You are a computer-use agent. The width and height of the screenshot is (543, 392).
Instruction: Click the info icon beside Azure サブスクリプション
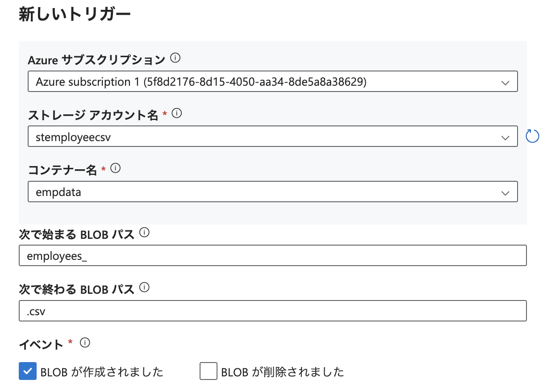[x=175, y=58]
